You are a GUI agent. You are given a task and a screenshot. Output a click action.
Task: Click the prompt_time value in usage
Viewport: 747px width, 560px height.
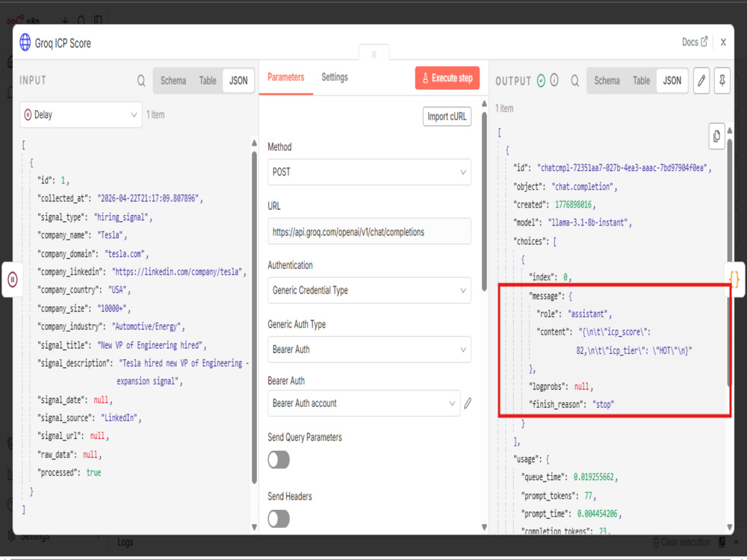tap(599, 514)
